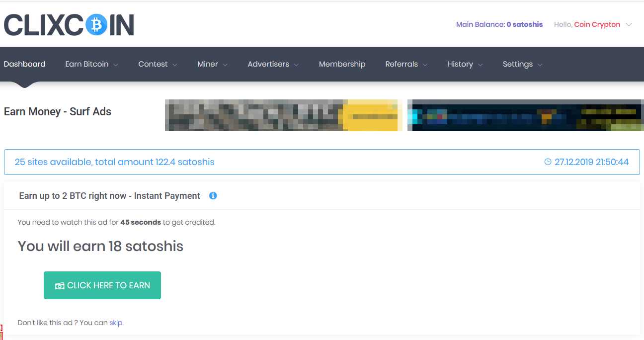Expand the Settings menu
The image size is (644, 340).
(522, 64)
